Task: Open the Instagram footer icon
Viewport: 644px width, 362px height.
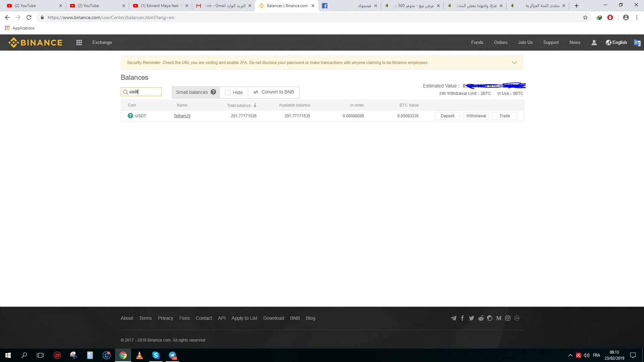Action: point(508,318)
